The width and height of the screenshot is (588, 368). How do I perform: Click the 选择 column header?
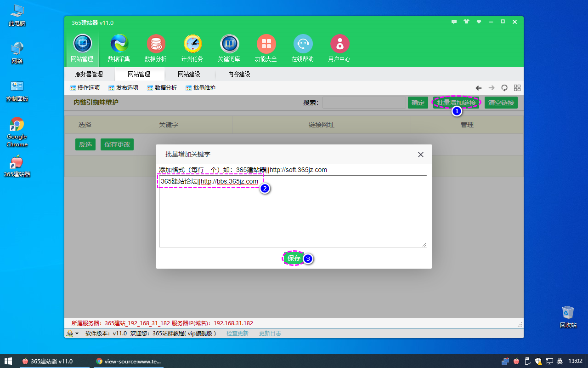point(85,125)
